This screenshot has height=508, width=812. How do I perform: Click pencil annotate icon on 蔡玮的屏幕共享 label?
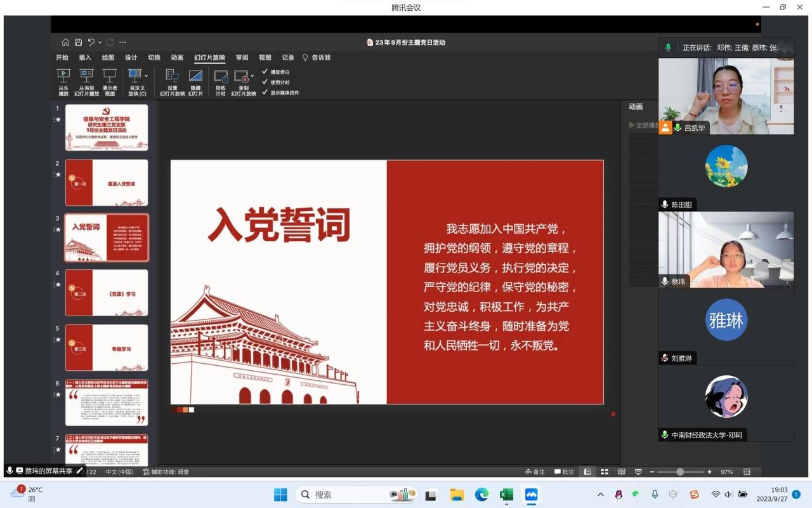[79, 471]
